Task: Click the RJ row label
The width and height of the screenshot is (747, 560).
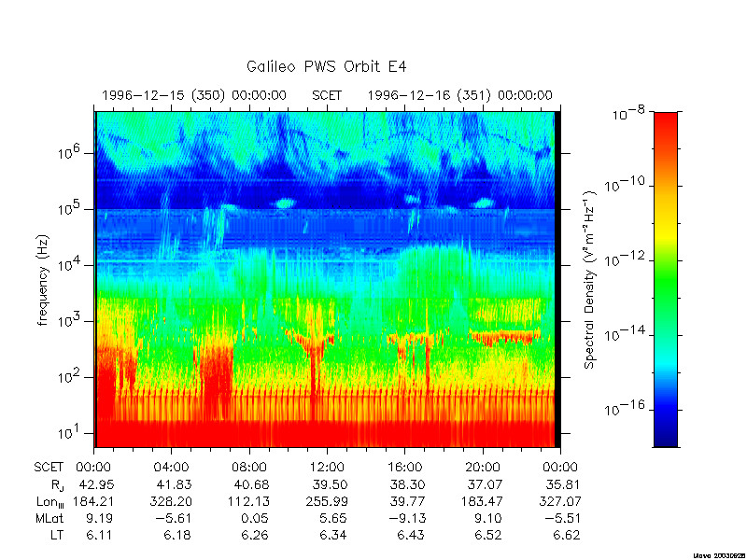Action: [57, 485]
